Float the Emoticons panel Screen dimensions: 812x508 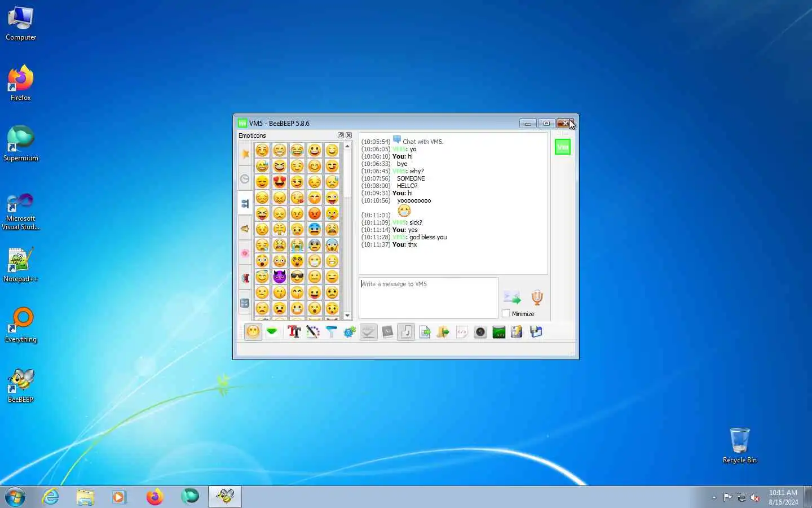341,135
